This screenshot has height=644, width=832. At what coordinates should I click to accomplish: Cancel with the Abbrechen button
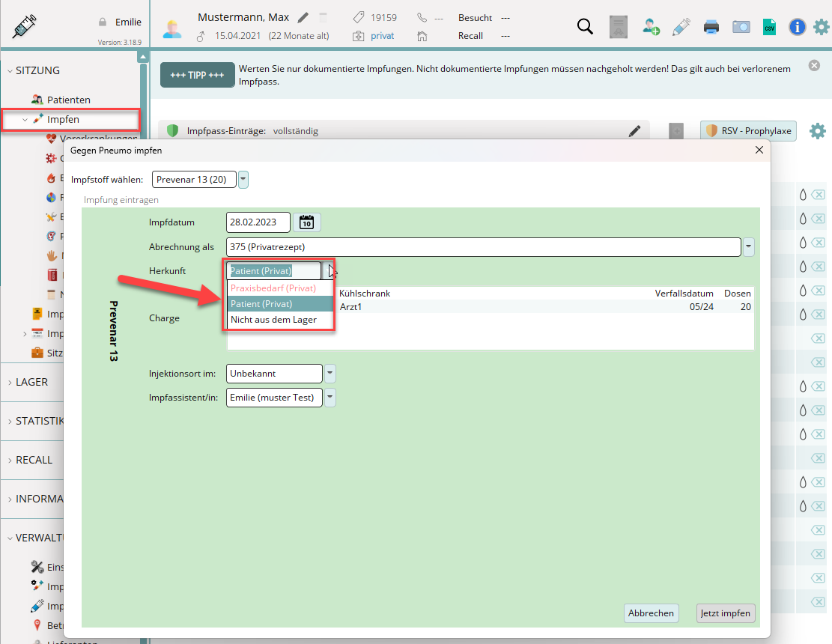(x=651, y=613)
